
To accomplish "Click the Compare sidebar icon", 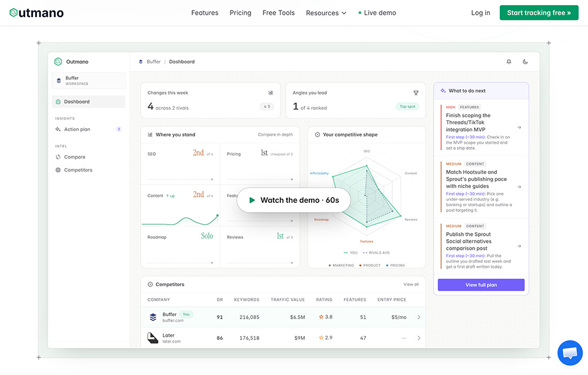I will [x=58, y=157].
